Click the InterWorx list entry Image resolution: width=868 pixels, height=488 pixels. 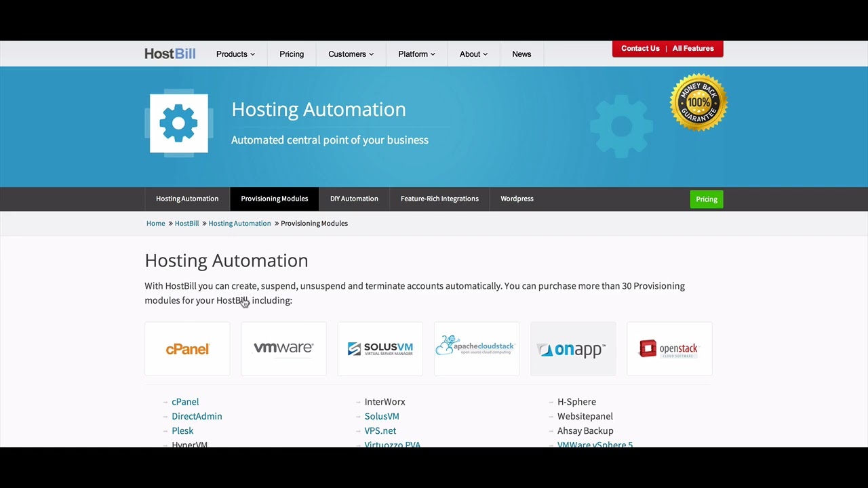pos(384,402)
